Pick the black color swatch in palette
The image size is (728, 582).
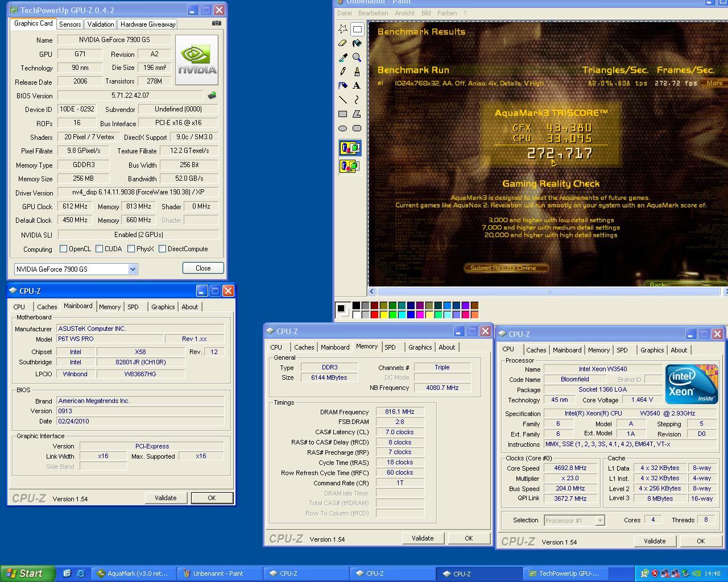[x=356, y=306]
